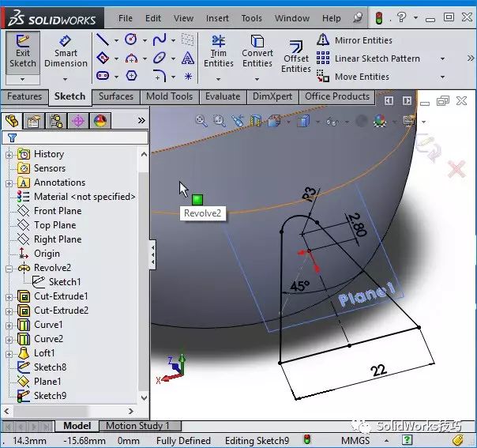Screen dimensions: 477x448
Task: Open the PropertyManager tab
Action: pyautogui.click(x=33, y=121)
